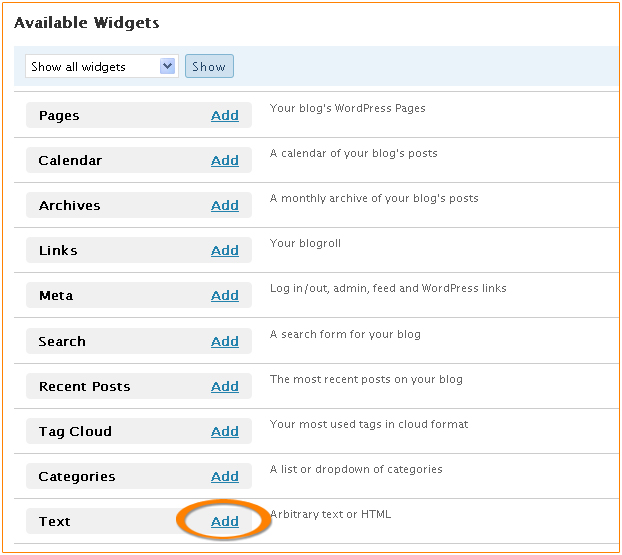Add the Search widget
This screenshot has width=622, height=555.
pyautogui.click(x=225, y=341)
